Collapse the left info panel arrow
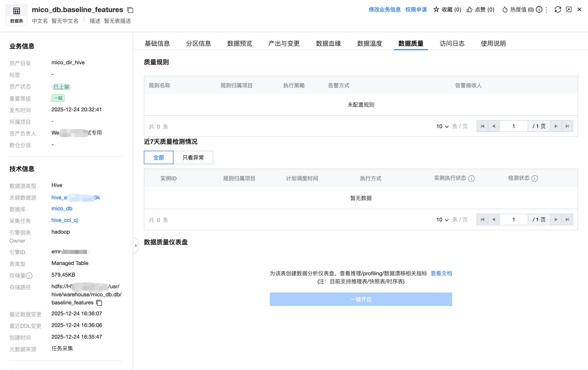This screenshot has width=588, height=370. tap(136, 245)
